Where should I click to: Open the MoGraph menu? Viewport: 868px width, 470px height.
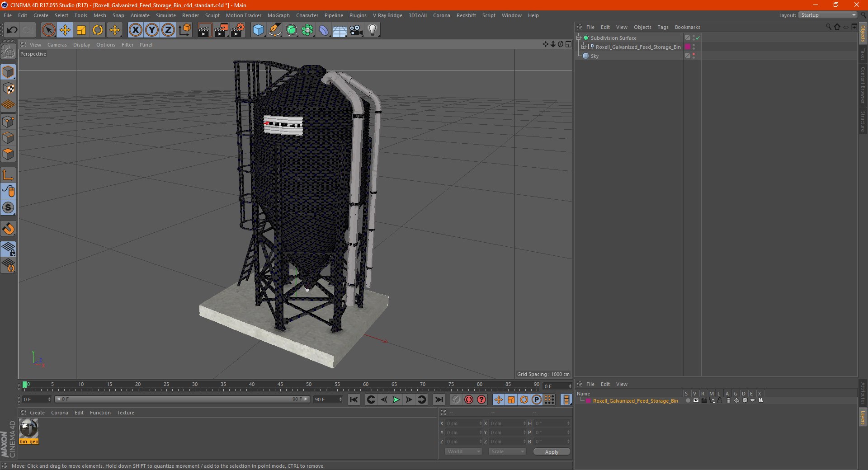[278, 15]
